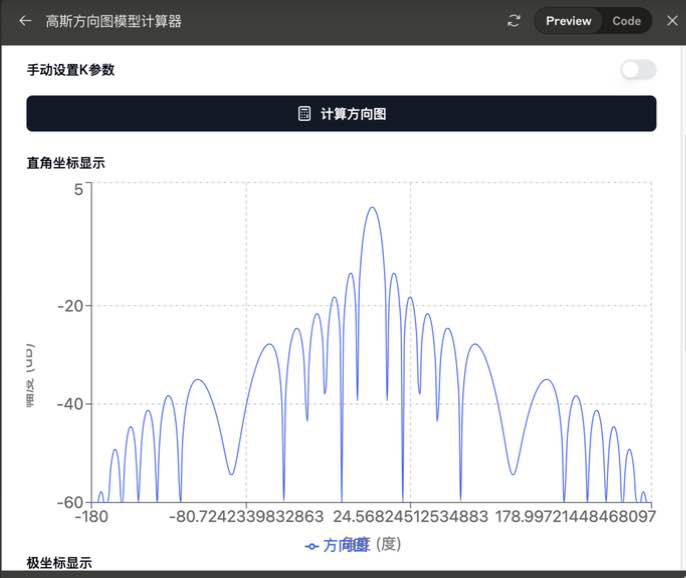Click the -180 x-axis tick label

(92, 517)
